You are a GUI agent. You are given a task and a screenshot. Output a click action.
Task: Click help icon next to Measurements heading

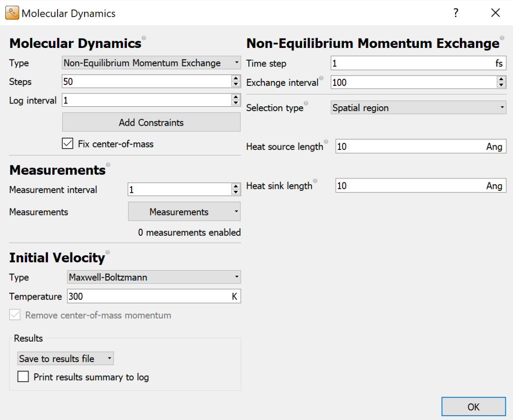(108, 165)
